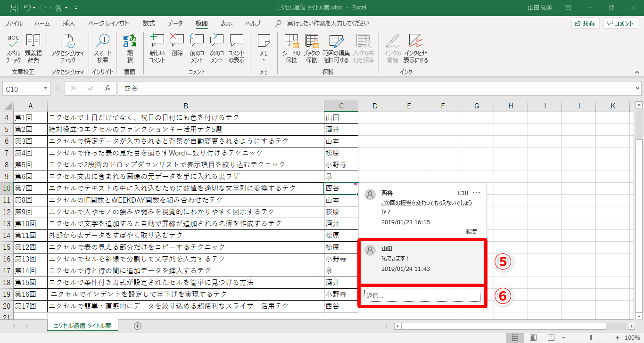The image size is (644, 343).
Task: Open 範囲の編集を許可する dialog
Action: 336,49
